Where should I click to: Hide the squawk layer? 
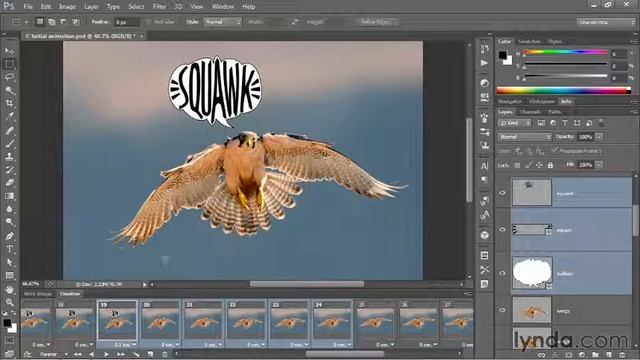coord(502,193)
